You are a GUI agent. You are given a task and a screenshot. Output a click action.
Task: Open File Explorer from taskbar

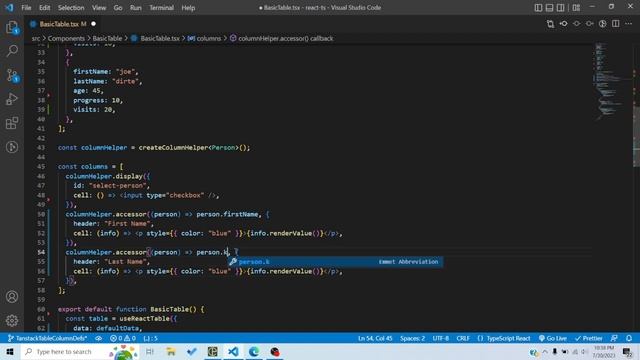pos(171,352)
